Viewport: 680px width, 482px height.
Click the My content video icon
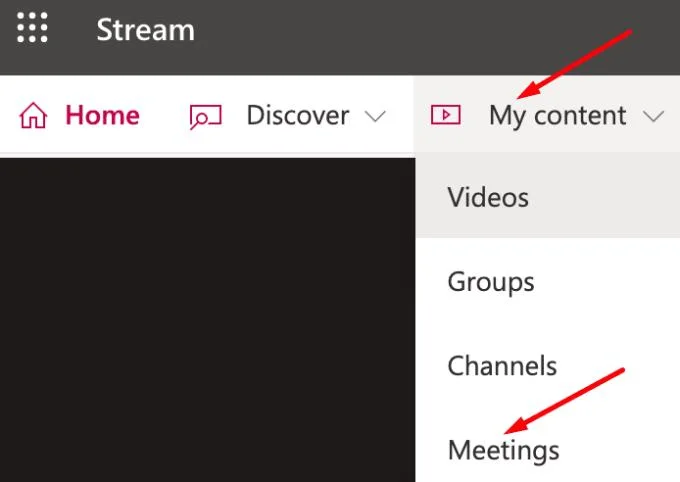point(445,115)
